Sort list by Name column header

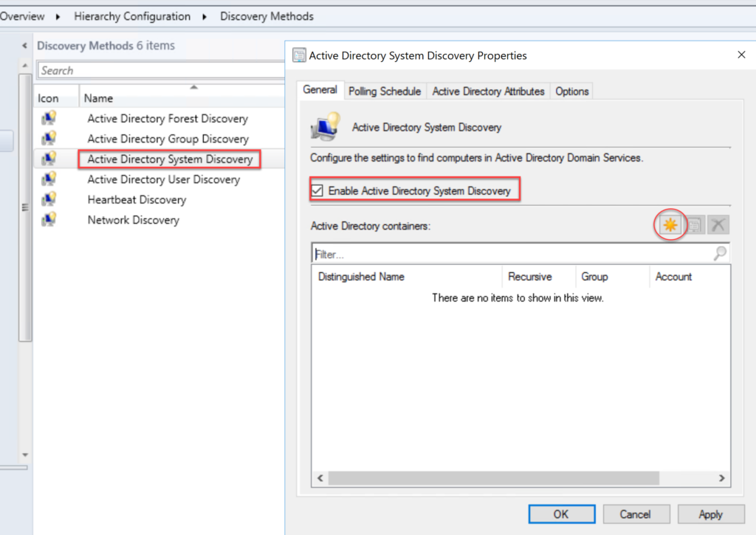(x=99, y=98)
